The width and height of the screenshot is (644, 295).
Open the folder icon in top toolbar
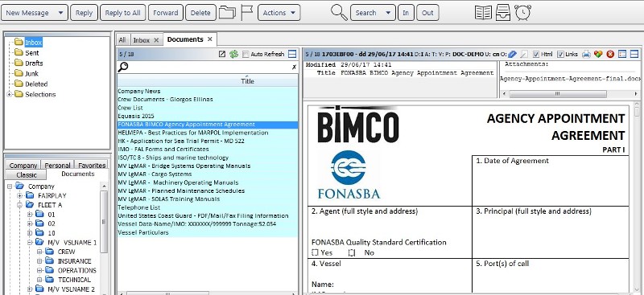227,12
